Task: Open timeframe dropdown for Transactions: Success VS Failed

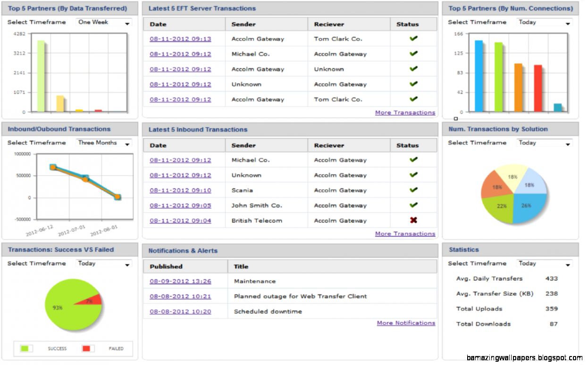Action: tap(104, 264)
